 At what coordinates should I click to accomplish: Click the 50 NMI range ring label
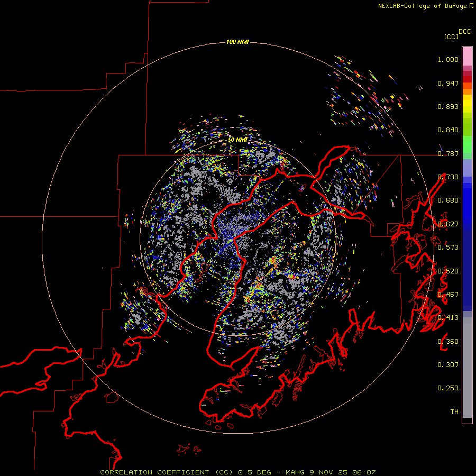coord(237,140)
